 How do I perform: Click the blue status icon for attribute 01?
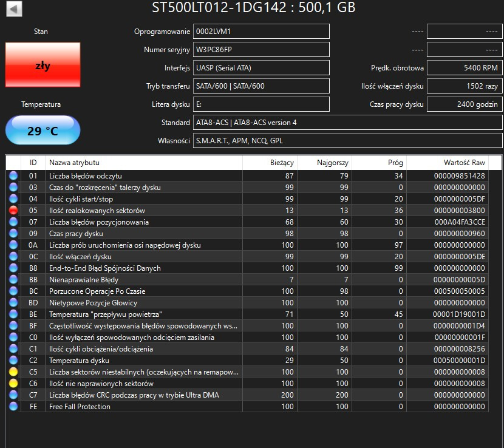pos(13,175)
